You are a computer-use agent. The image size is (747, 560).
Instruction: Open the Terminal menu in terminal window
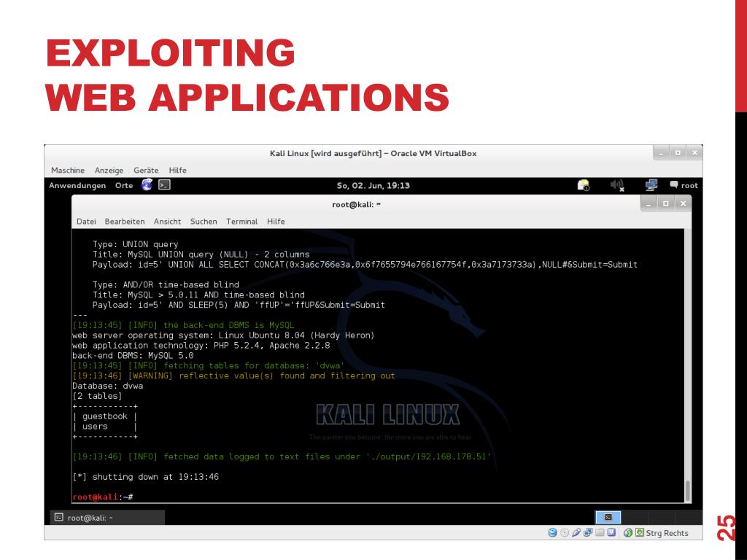point(241,222)
